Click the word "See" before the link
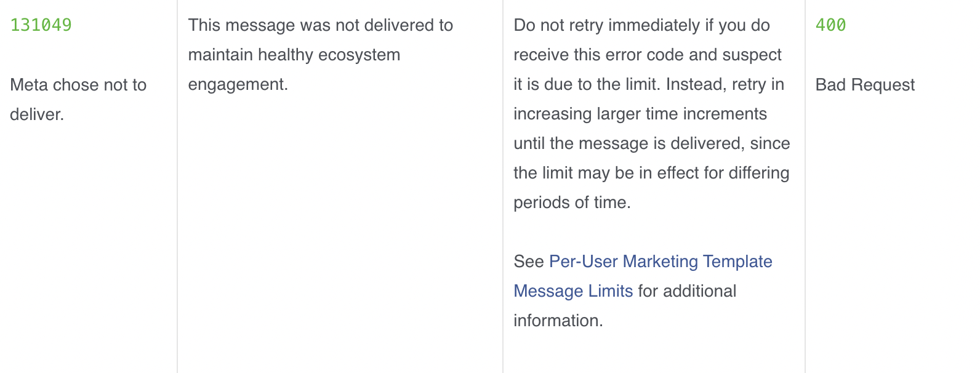980x373 pixels. pyautogui.click(x=528, y=262)
